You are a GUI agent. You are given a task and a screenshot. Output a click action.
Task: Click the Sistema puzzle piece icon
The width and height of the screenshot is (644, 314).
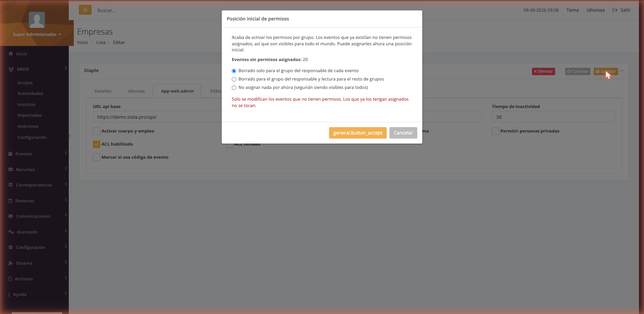point(11,263)
